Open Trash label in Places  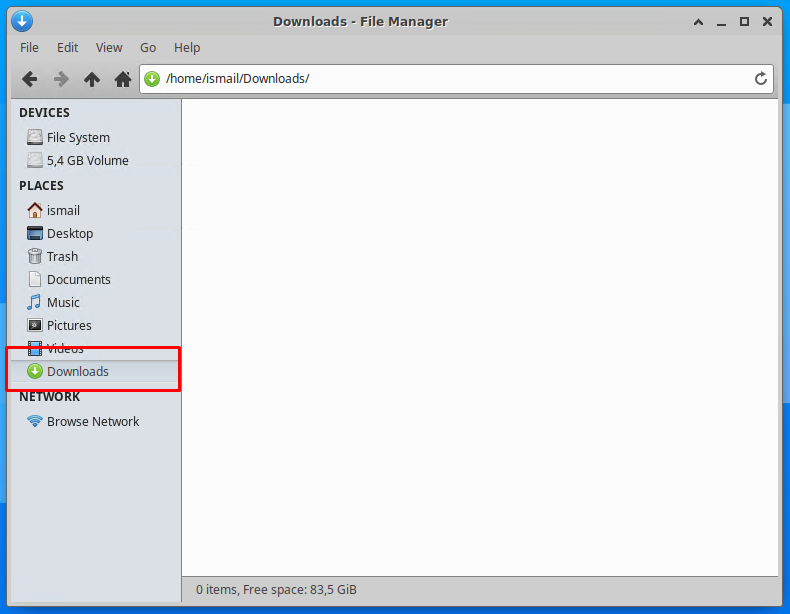coord(62,256)
